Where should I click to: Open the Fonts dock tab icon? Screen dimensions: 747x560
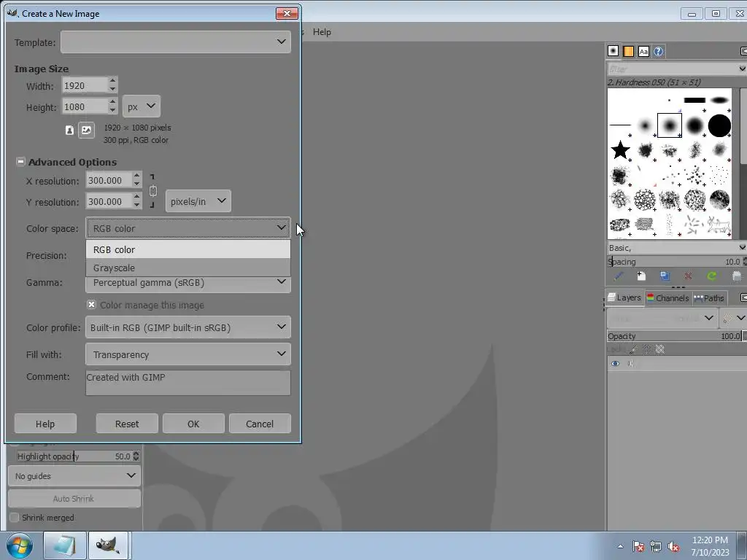point(643,51)
